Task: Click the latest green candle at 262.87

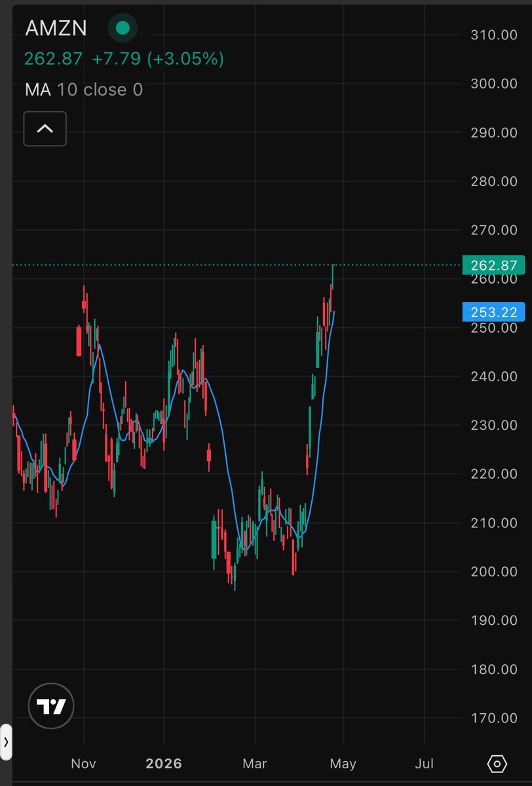Action: 333,276
